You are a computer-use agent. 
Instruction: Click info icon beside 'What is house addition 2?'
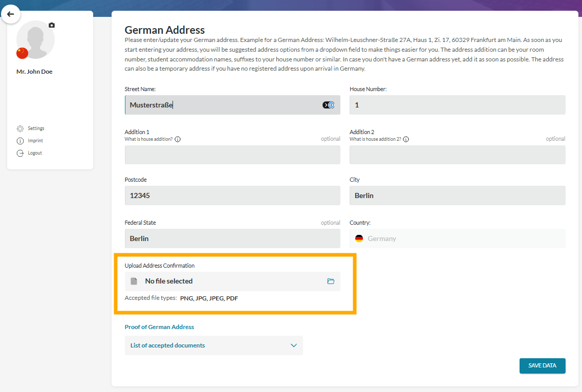pos(406,139)
